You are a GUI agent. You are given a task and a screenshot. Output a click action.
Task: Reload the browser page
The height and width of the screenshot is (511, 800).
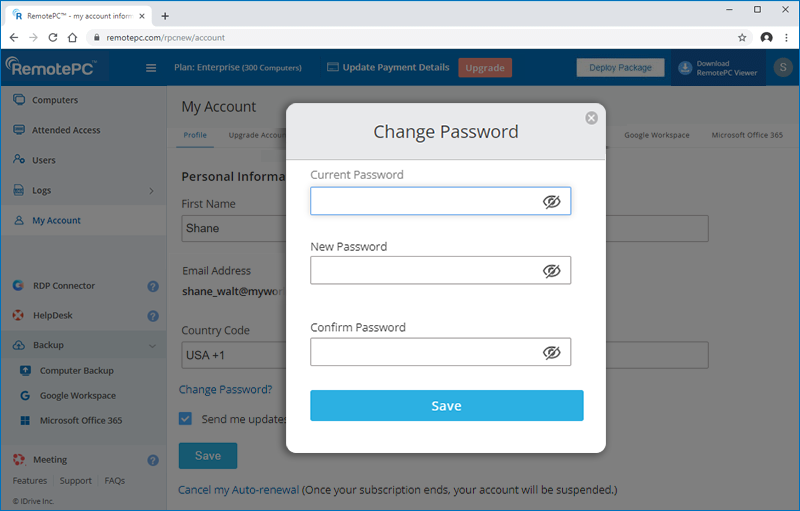53,38
